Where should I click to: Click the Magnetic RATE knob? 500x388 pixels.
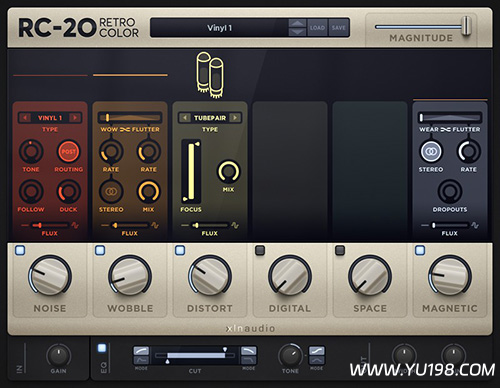[x=469, y=152]
